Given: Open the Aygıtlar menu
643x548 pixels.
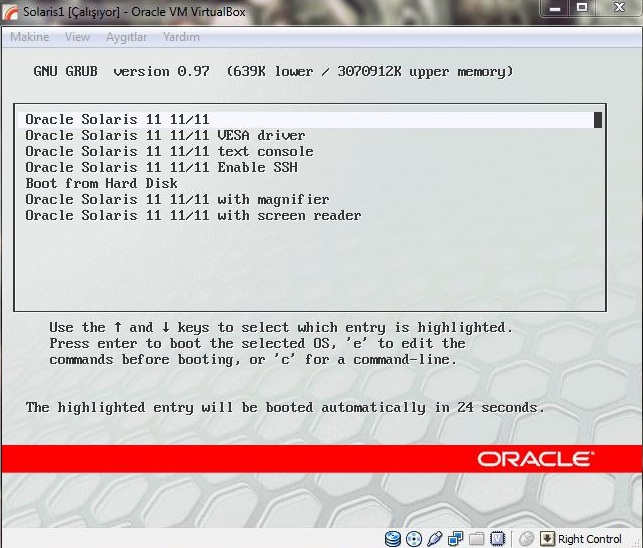Looking at the screenshot, I should tap(126, 37).
